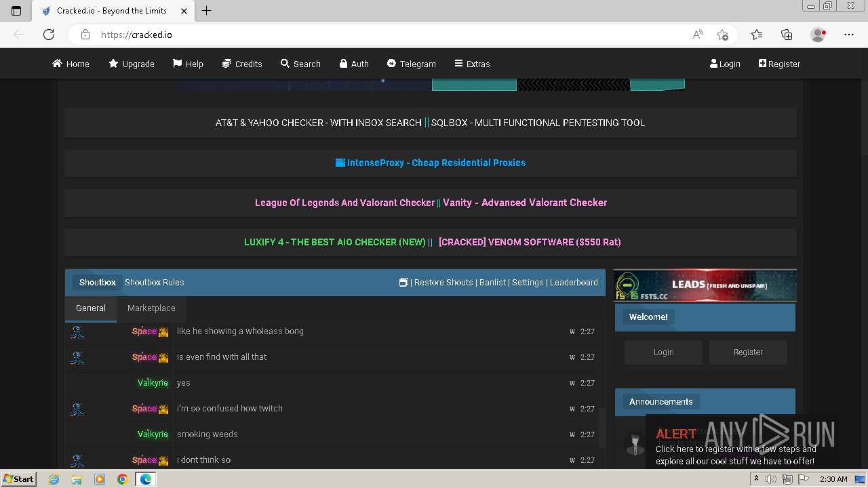Add this page to favorites star icon

[722, 35]
